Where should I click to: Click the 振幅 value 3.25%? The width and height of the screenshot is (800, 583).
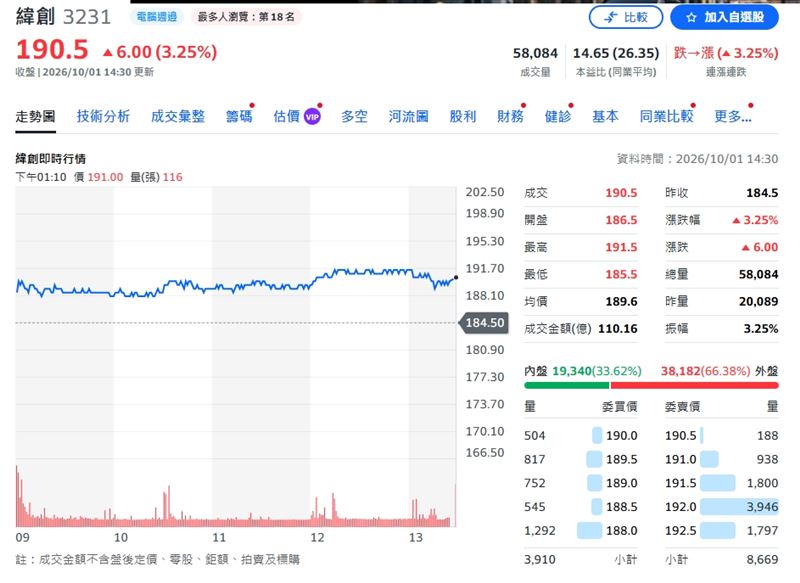tap(761, 328)
